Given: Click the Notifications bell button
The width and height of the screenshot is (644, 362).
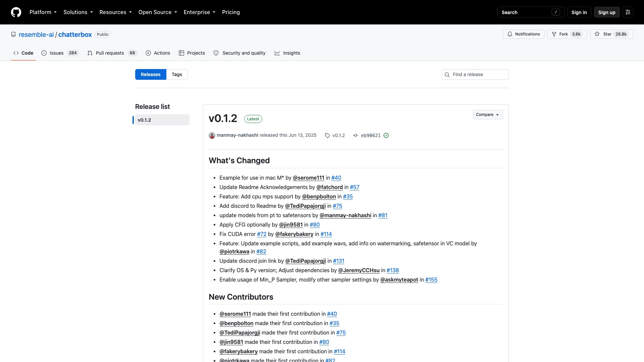Looking at the screenshot, I should coord(523,34).
